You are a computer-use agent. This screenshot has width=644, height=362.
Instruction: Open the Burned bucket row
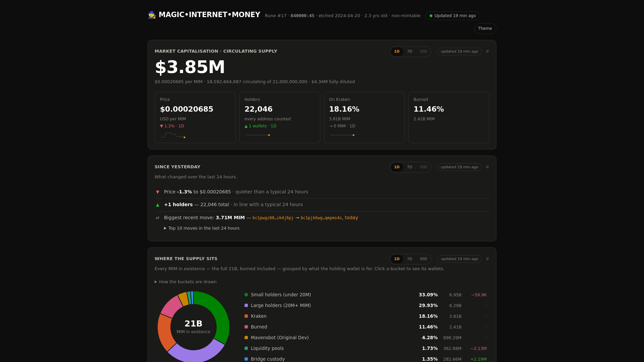[x=366, y=327]
